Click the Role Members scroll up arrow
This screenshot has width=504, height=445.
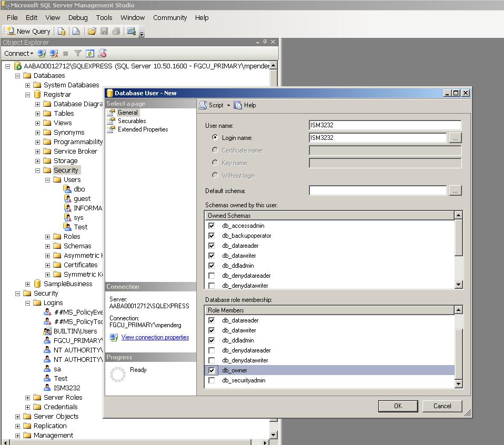[459, 310]
